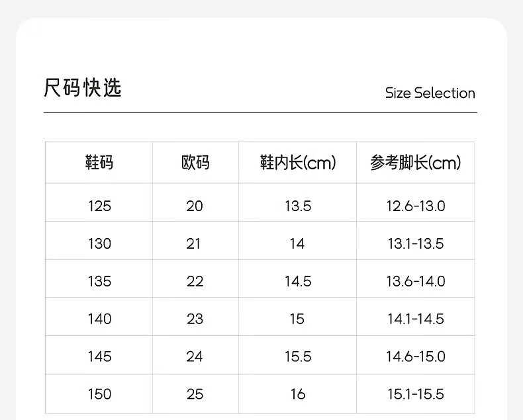Click the 参考脚长(cm) column header
The height and width of the screenshot is (420, 523).
[x=416, y=163]
